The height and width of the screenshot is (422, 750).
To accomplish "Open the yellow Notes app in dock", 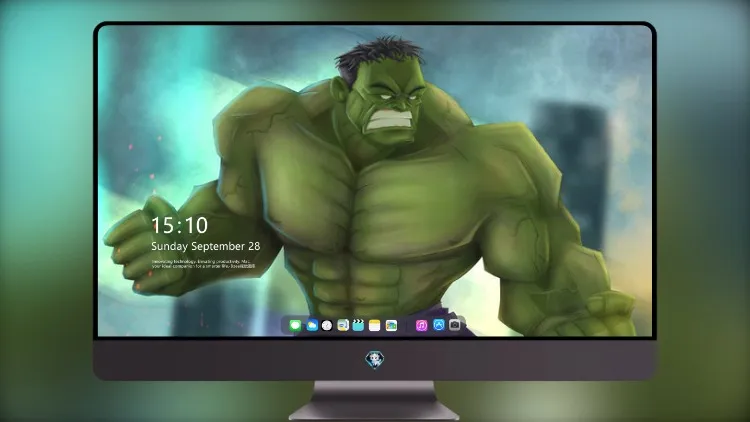I will pyautogui.click(x=375, y=325).
